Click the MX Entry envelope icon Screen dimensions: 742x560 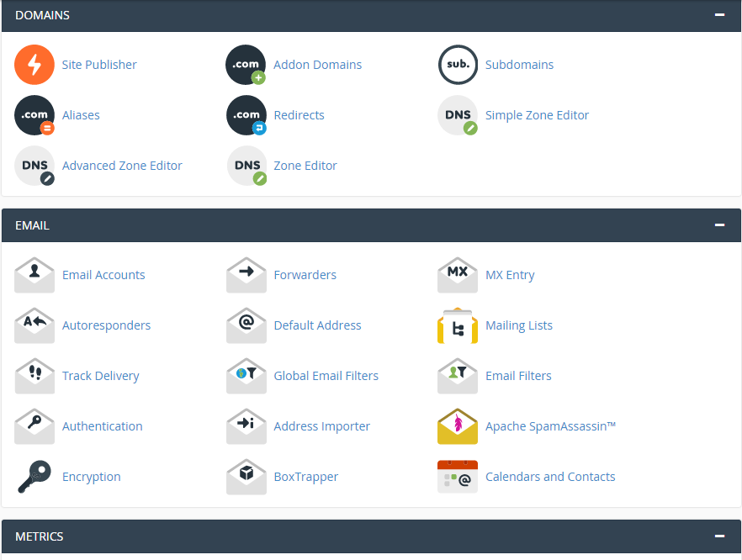tap(458, 275)
